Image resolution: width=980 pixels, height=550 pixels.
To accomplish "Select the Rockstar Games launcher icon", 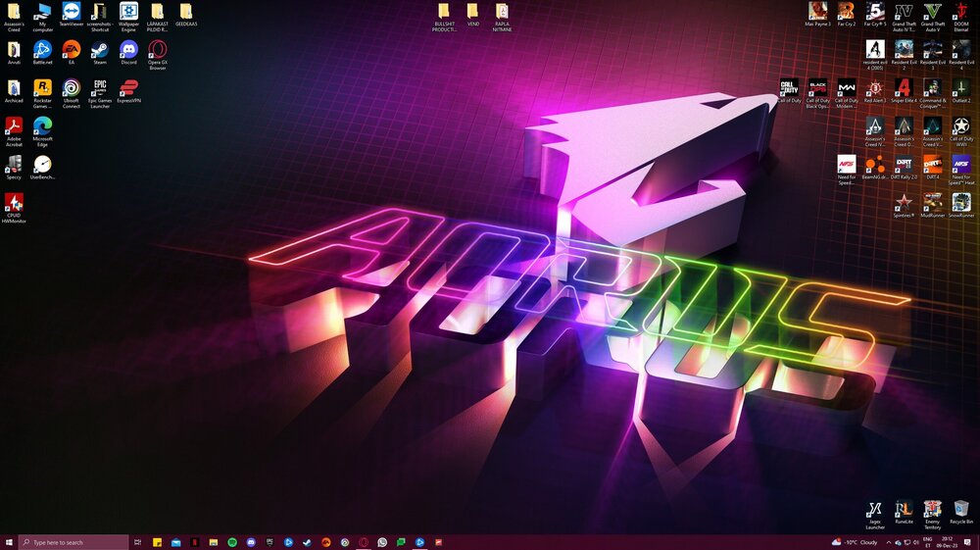I will tap(42, 94).
